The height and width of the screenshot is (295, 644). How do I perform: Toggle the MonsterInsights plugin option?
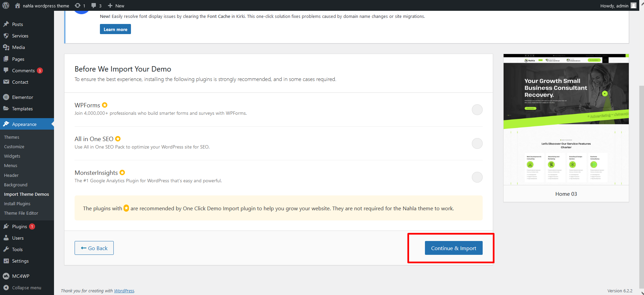(x=477, y=177)
